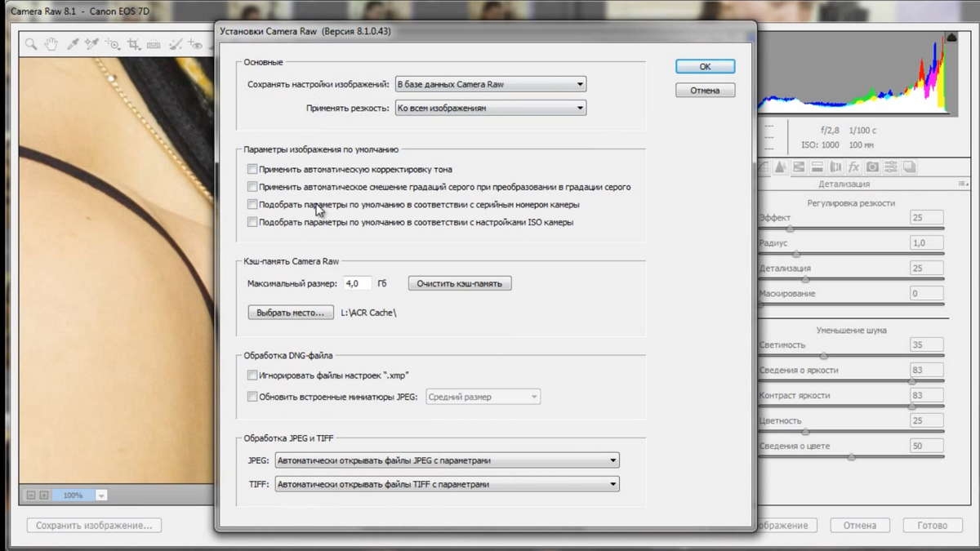Select the Red Eye Removal tool
The height and width of the screenshot is (551, 980).
(195, 45)
